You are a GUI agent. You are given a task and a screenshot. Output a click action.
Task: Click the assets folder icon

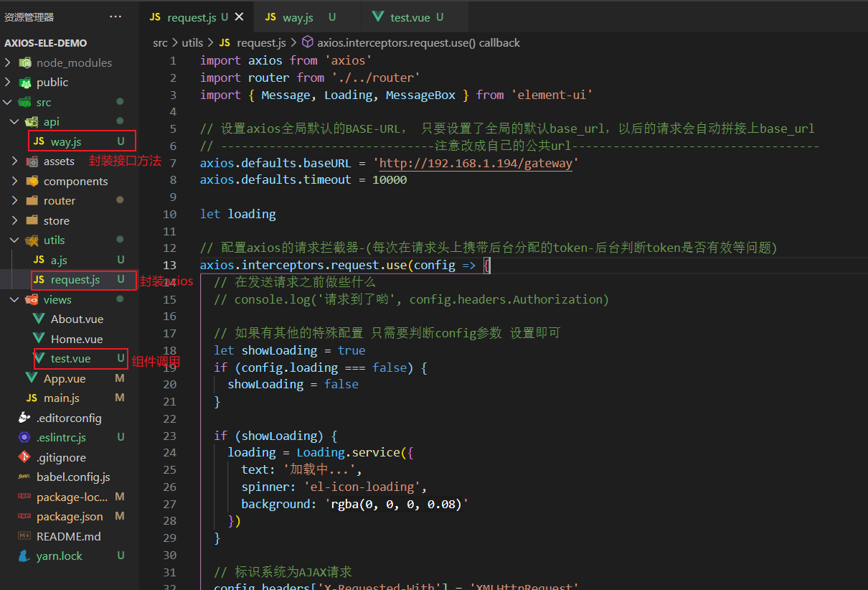click(32, 161)
